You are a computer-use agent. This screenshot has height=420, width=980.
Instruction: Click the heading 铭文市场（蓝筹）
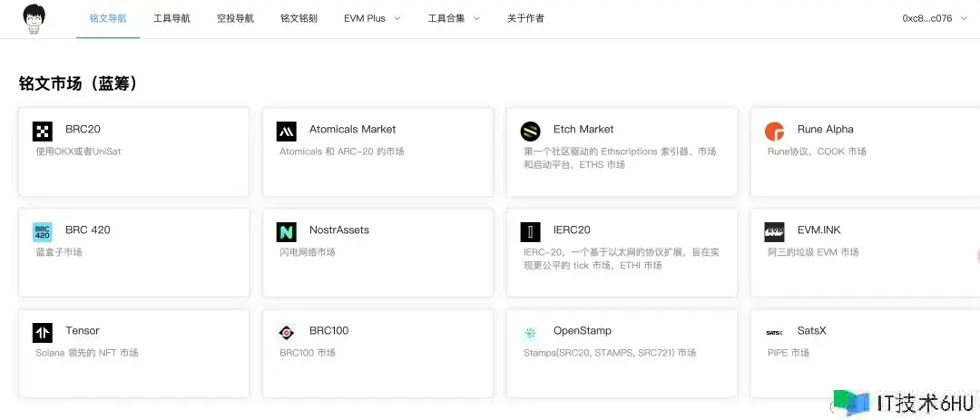pyautogui.click(x=78, y=83)
